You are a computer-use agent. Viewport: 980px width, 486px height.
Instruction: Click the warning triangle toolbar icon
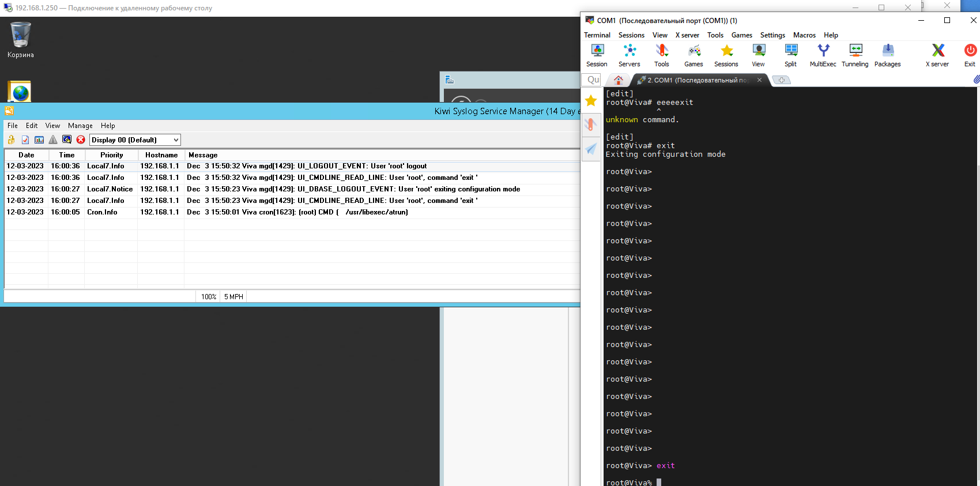tap(53, 140)
